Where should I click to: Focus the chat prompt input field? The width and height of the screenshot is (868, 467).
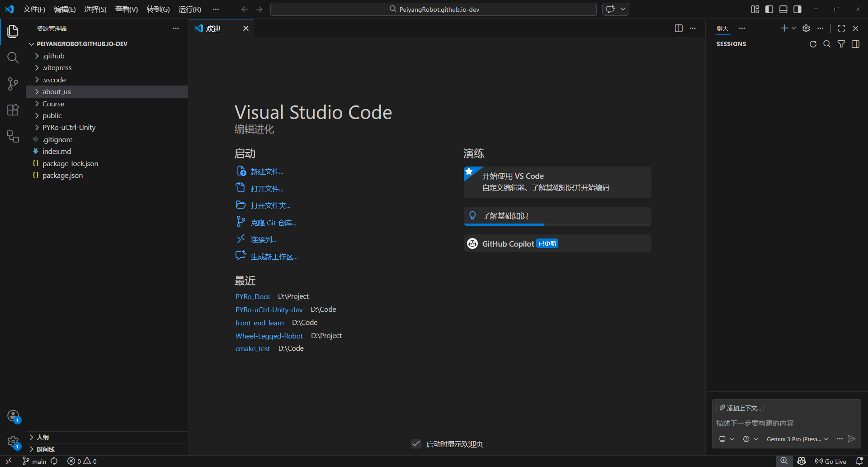click(786, 423)
